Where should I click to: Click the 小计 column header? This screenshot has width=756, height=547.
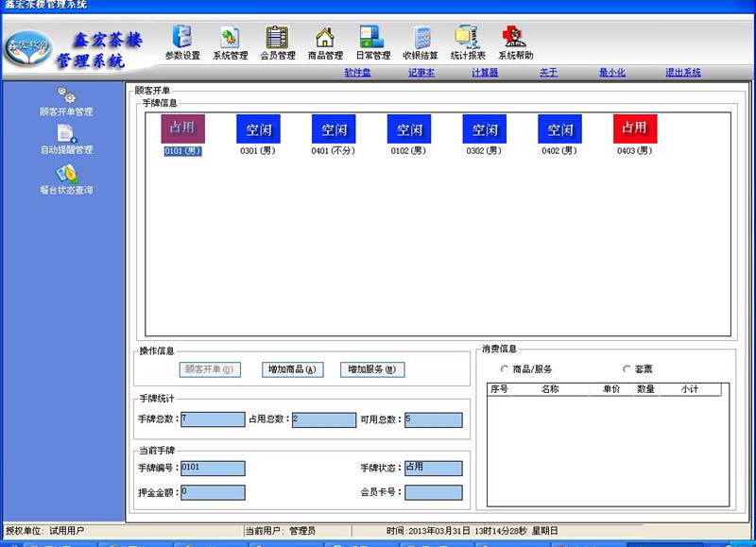click(x=690, y=389)
